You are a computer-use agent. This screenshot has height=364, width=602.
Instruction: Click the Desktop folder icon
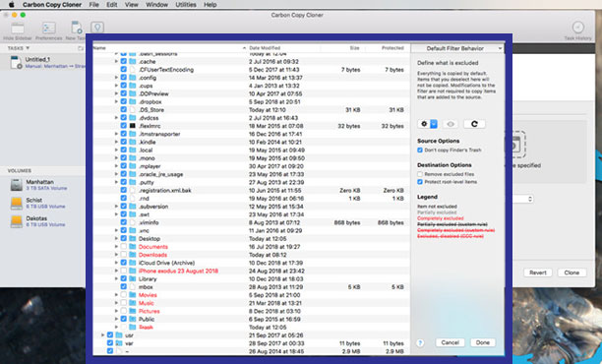coord(133,238)
